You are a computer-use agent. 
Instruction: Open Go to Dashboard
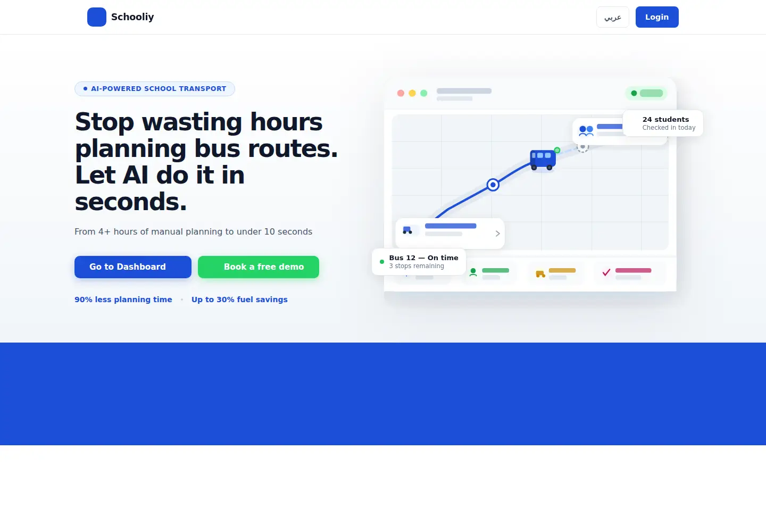[x=133, y=267]
